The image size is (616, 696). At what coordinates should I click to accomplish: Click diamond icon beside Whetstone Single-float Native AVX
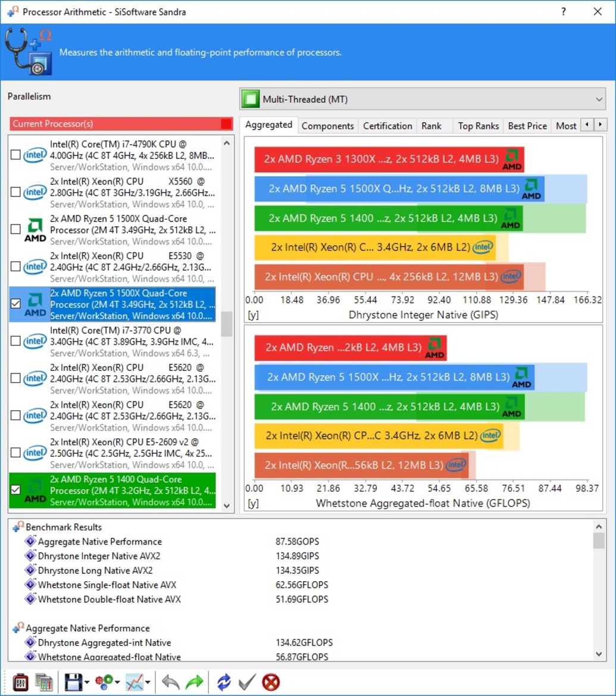(30, 585)
